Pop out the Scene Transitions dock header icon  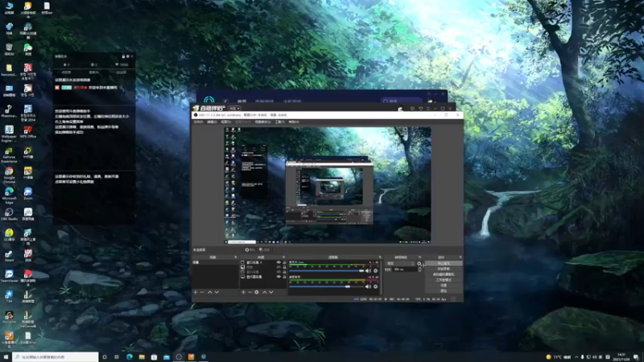(x=419, y=257)
